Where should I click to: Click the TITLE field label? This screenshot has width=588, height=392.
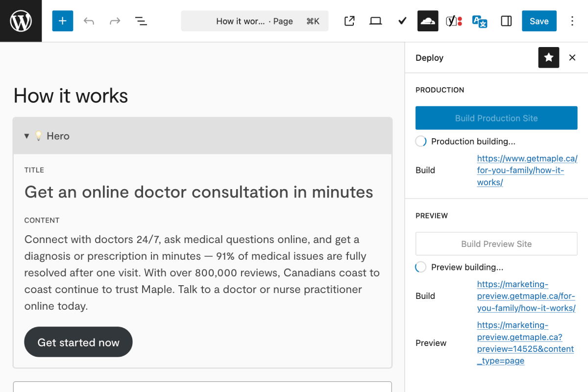coord(34,170)
